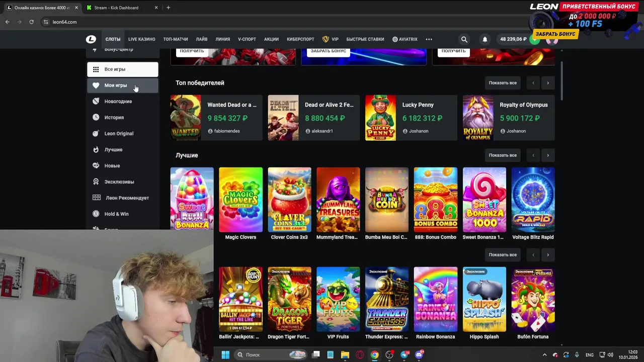Go to next slide of 'Лучшие' games
The height and width of the screenshot is (362, 644).
(548, 155)
